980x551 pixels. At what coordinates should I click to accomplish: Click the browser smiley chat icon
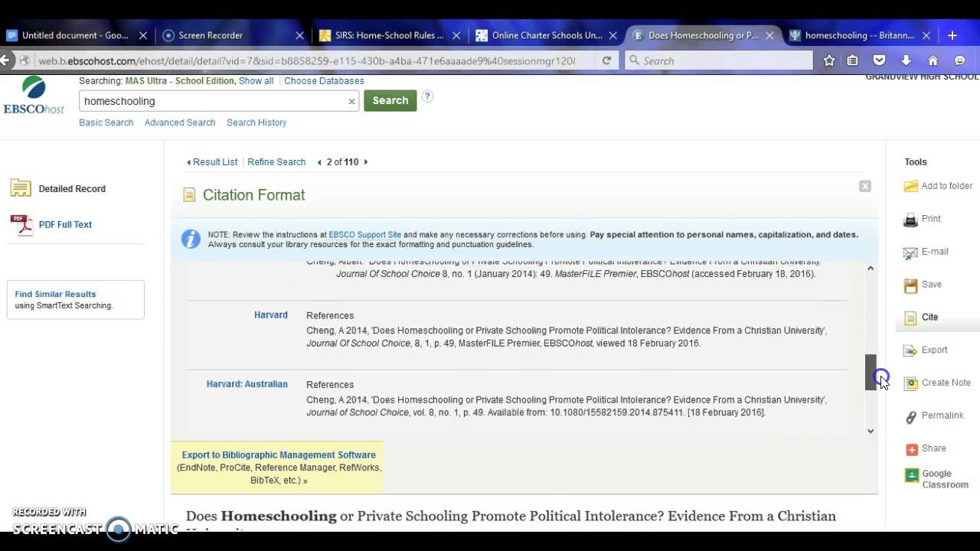[959, 60]
